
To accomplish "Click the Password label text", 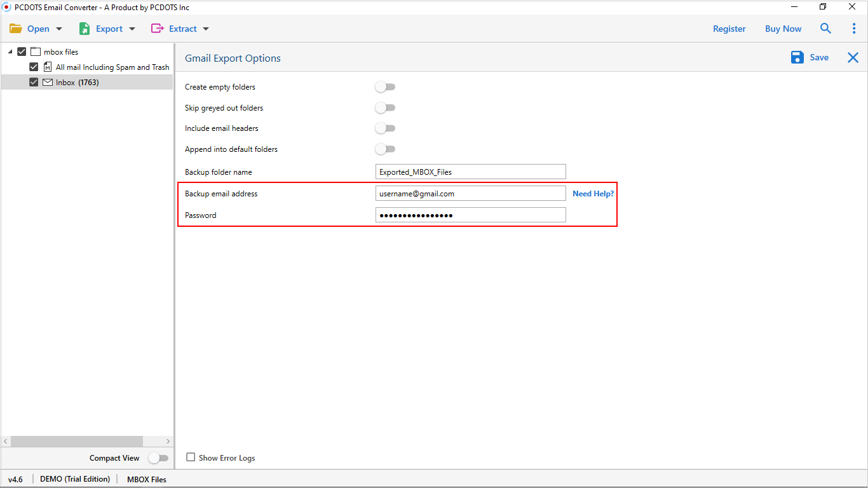I will (x=201, y=215).
